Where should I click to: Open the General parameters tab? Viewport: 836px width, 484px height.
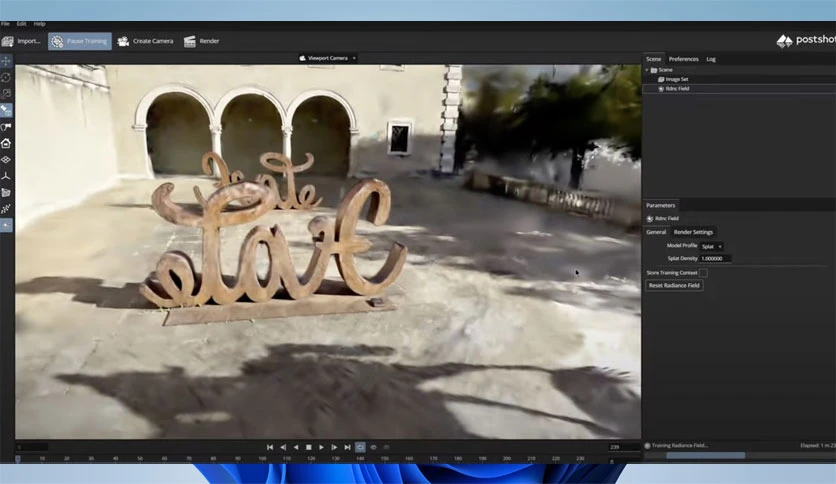[x=656, y=232]
